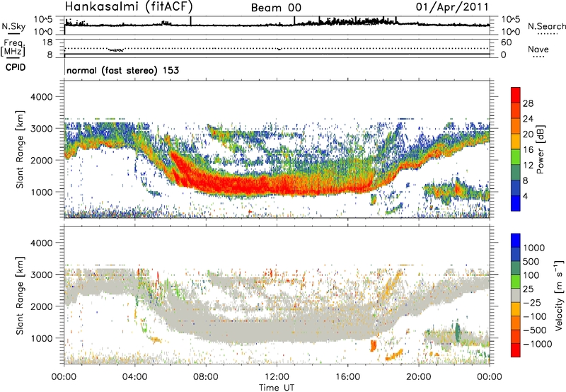Click the '12:00' time tick label
The image size is (566, 392).
(x=277, y=377)
